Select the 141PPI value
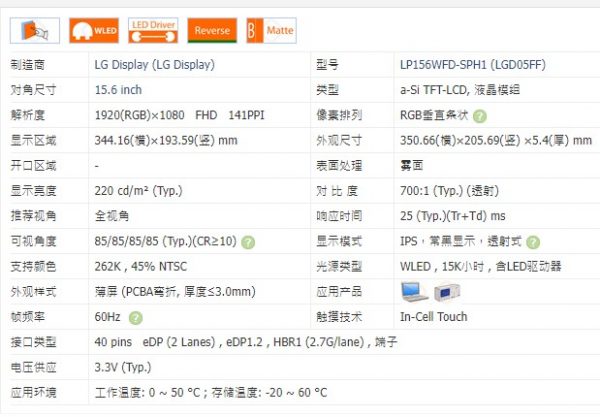The height and width of the screenshot is (417, 600). tap(246, 115)
